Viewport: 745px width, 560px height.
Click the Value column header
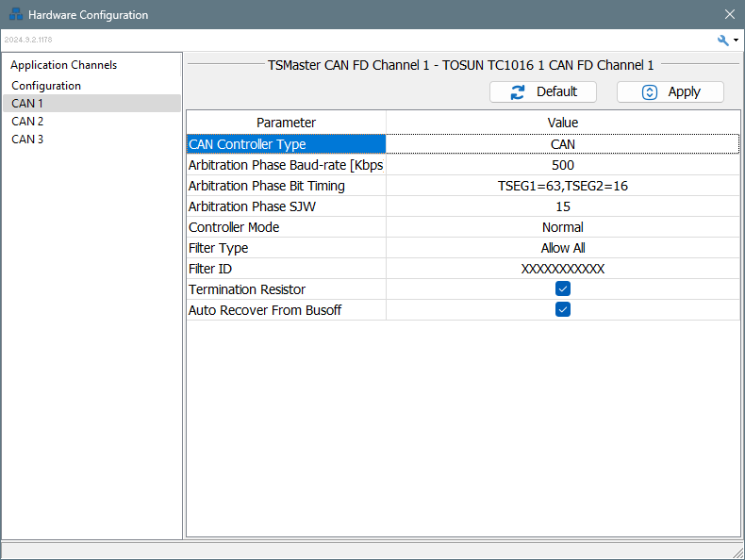(x=563, y=123)
